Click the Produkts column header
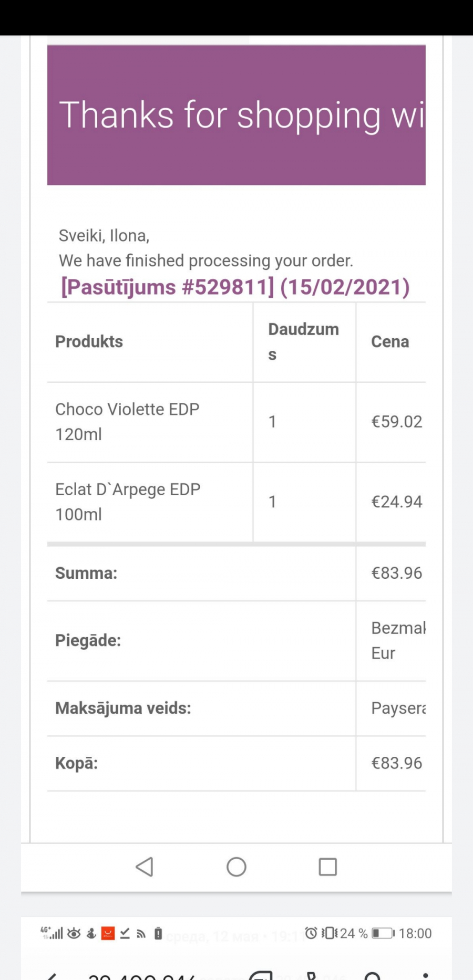The image size is (473, 980). click(89, 341)
